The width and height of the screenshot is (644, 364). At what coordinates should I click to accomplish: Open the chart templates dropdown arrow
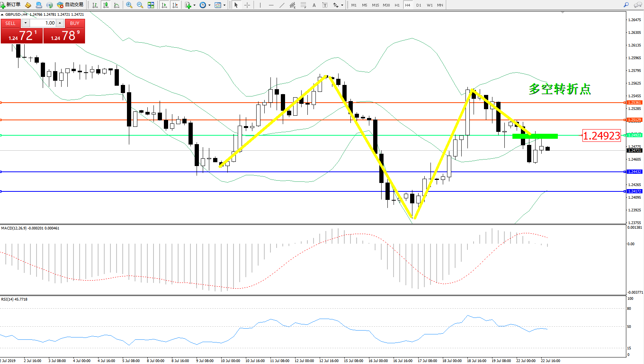224,5
